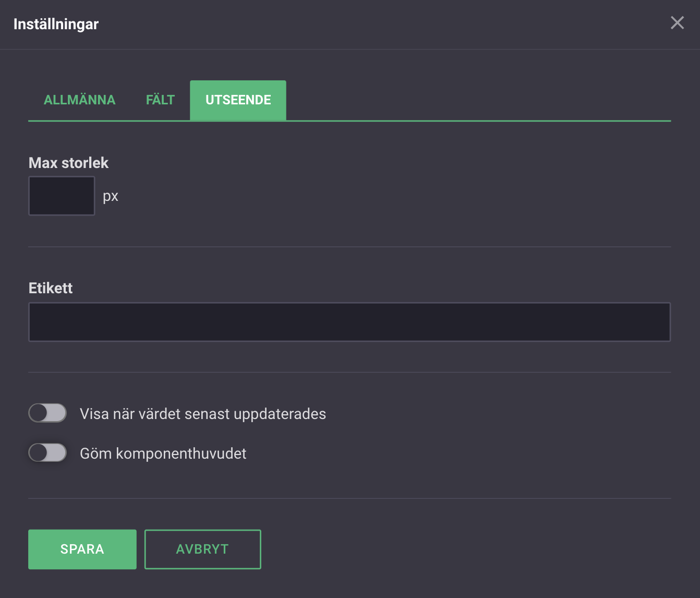Click the 'Max storlek' heading
Viewport: 700px width, 598px height.
pyautogui.click(x=68, y=163)
